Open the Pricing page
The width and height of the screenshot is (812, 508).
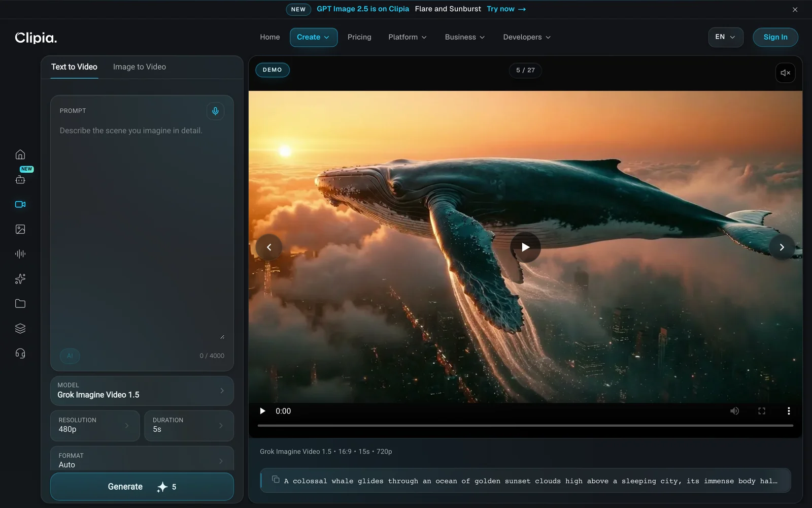tap(359, 37)
